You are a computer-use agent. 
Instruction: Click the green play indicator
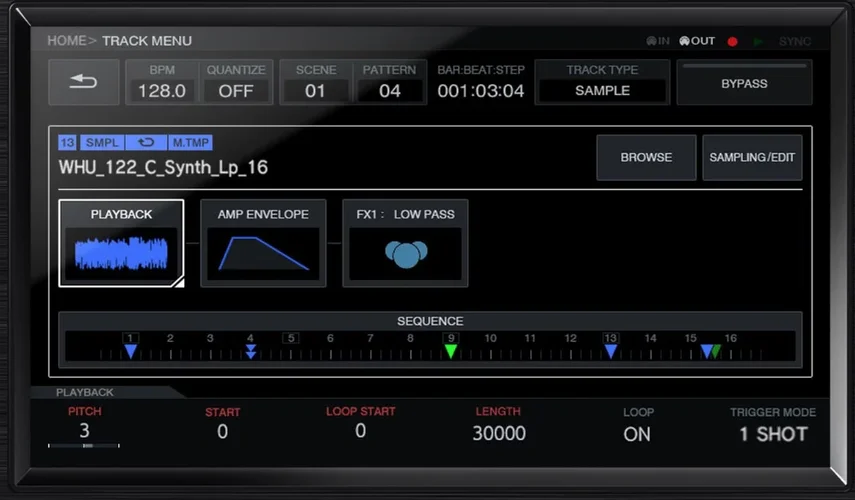click(758, 41)
